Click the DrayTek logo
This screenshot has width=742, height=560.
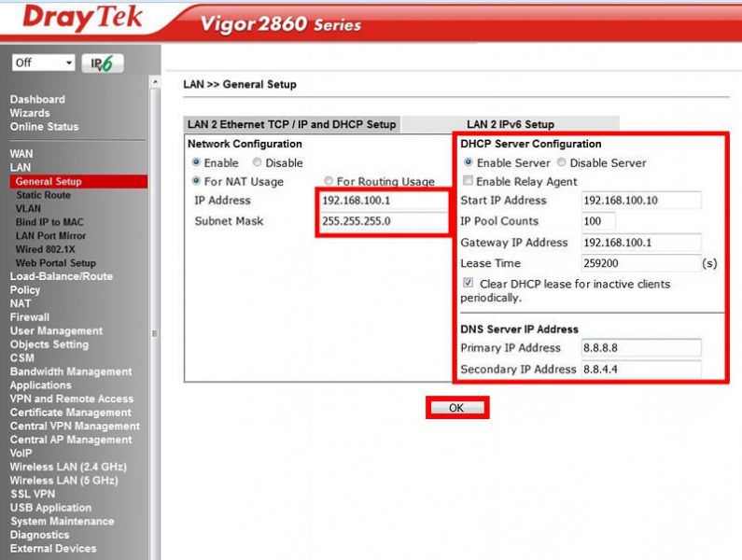tap(82, 18)
